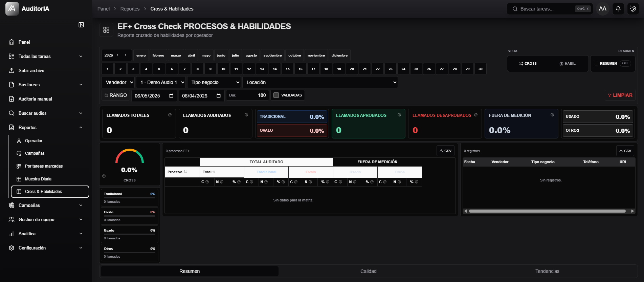Open the Tipo negocio dropdown
The width and height of the screenshot is (644, 282).
tap(214, 82)
